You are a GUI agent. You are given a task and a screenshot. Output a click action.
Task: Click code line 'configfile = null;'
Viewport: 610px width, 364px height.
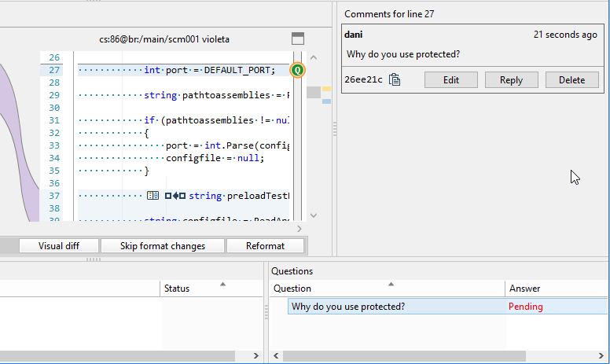pos(215,158)
